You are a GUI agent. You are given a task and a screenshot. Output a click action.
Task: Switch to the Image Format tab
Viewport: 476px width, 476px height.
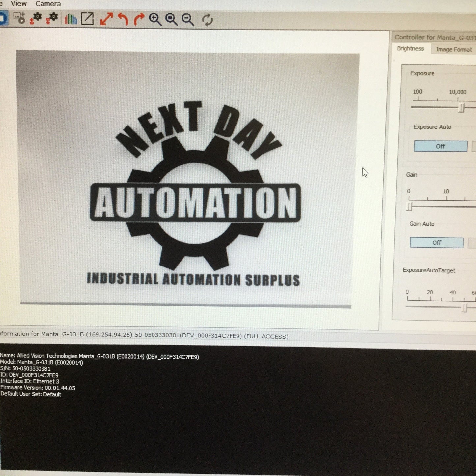click(454, 49)
